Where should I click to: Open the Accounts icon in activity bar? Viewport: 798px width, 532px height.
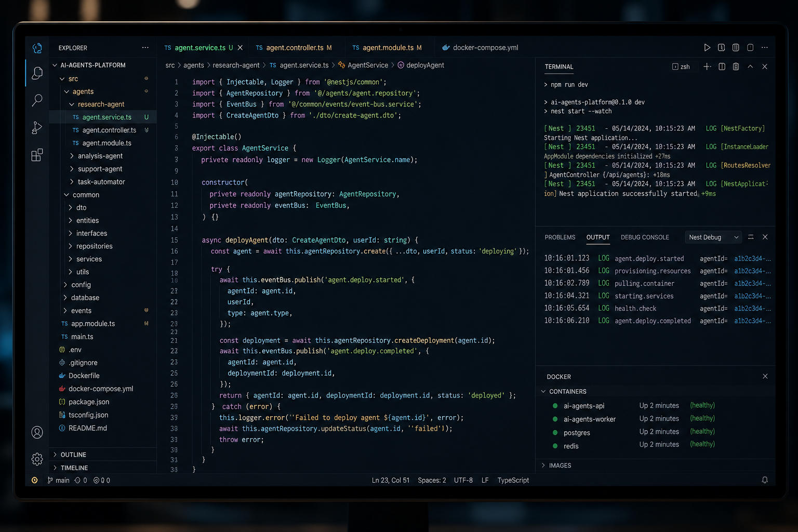(x=37, y=432)
